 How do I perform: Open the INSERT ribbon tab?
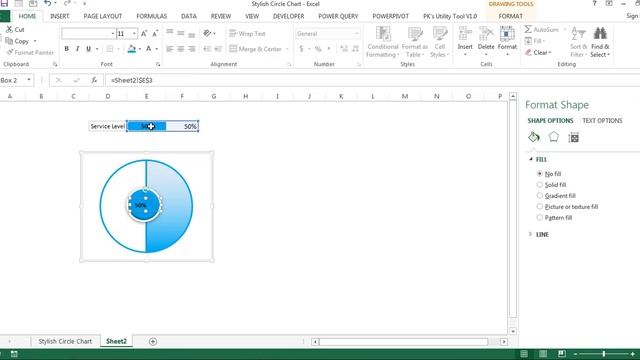[60, 16]
